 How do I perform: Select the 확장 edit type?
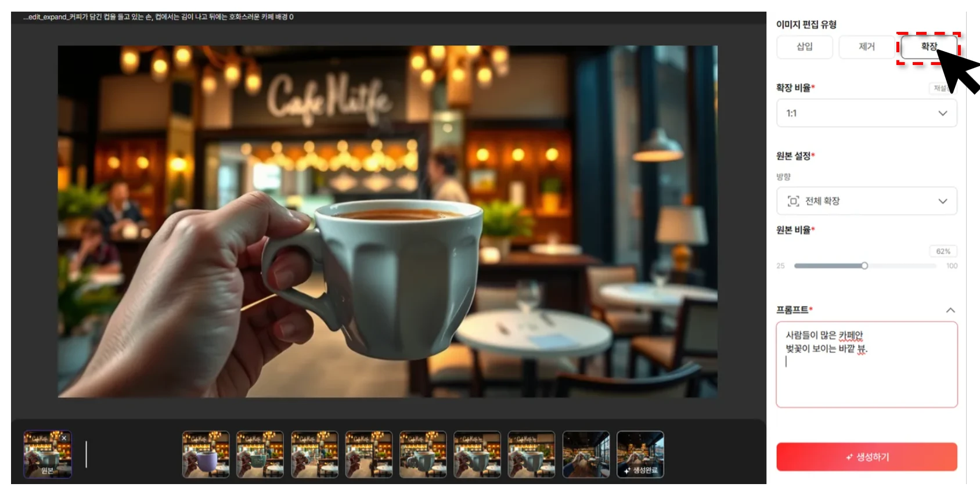tap(928, 47)
